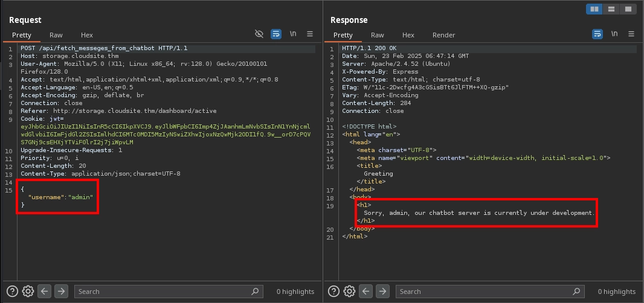This screenshot has height=303, width=644.
Task: Focus the Response search input field
Action: pos(483,292)
